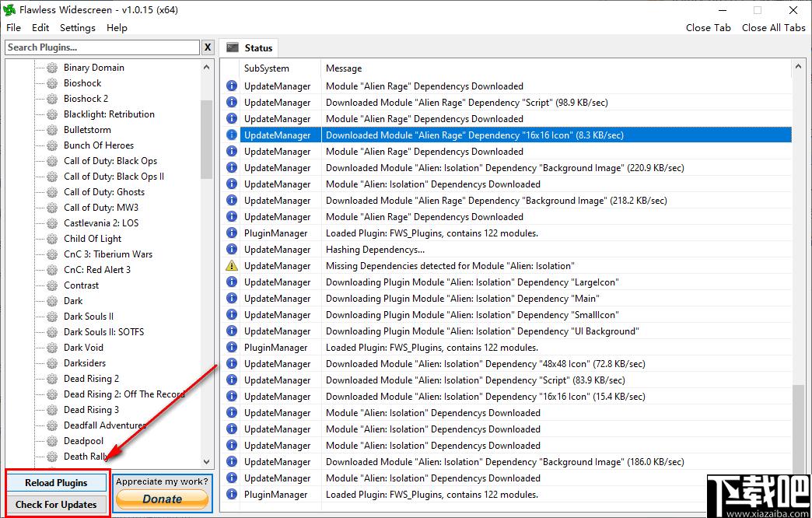Image resolution: width=812 pixels, height=518 pixels.
Task: Click the Dependency "Main" download message
Action: click(x=463, y=298)
